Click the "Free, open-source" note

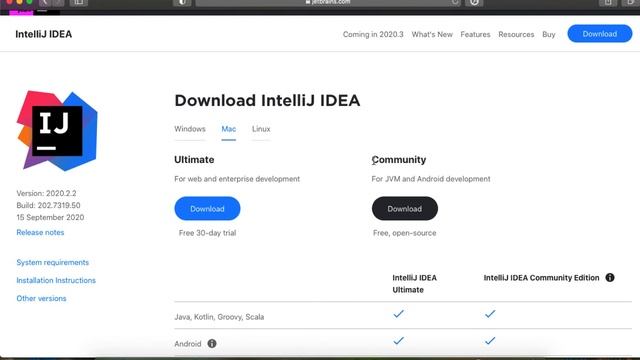point(404,233)
